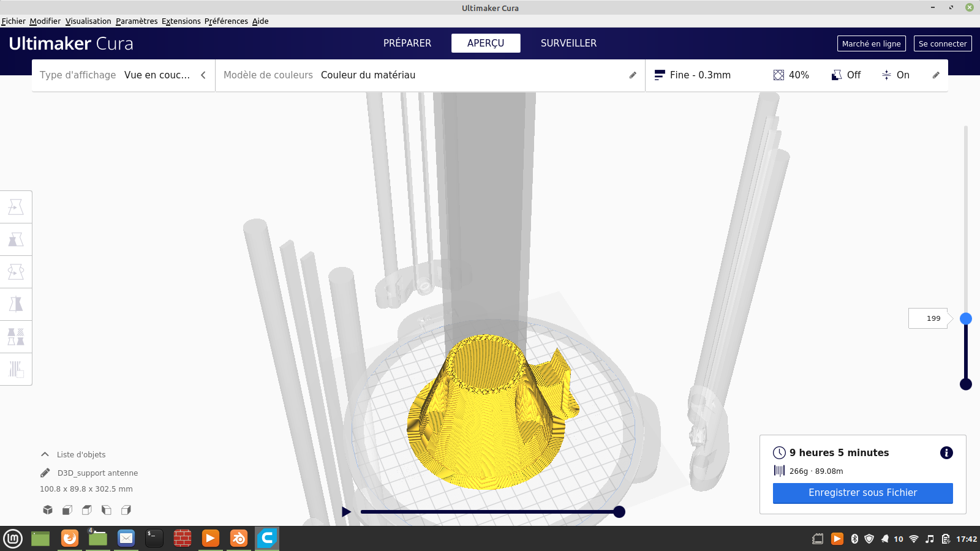Collapse the Liste d'objets panel
Viewport: 980px width, 551px height.
45,454
